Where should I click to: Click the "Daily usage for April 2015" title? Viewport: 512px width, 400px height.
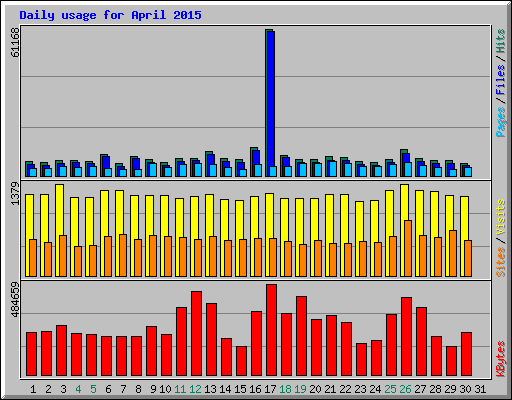click(110, 15)
